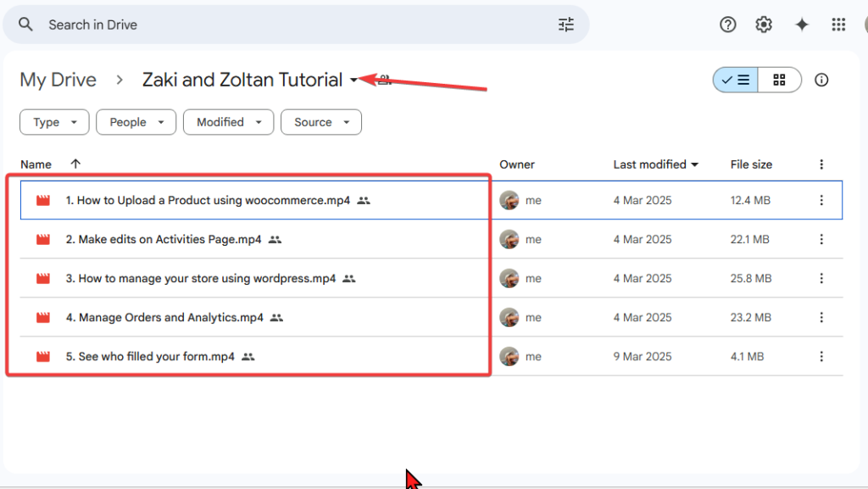Switch to grid layout view
Image resolution: width=868 pixels, height=489 pixels.
point(780,81)
